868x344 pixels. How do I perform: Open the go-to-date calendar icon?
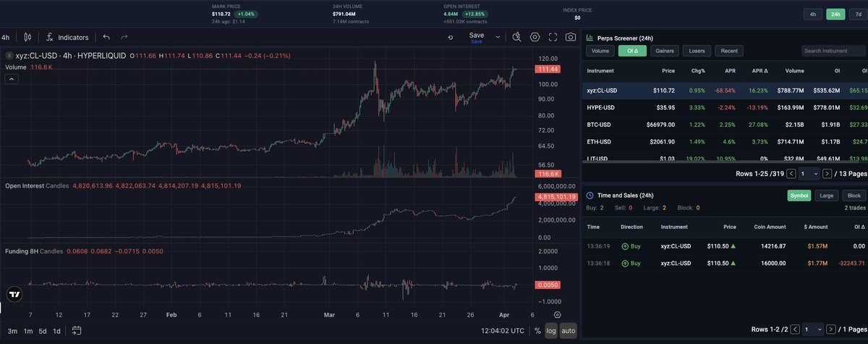[76, 331]
